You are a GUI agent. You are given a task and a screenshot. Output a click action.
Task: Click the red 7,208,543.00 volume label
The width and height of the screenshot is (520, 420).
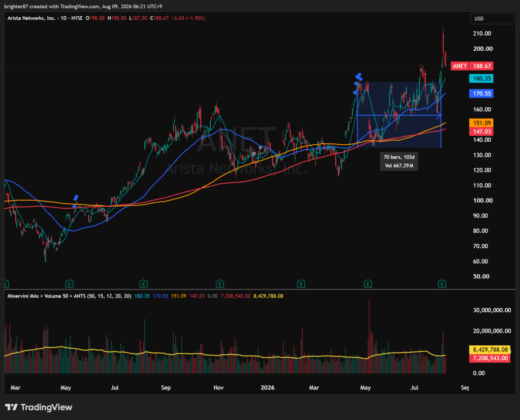490,358
